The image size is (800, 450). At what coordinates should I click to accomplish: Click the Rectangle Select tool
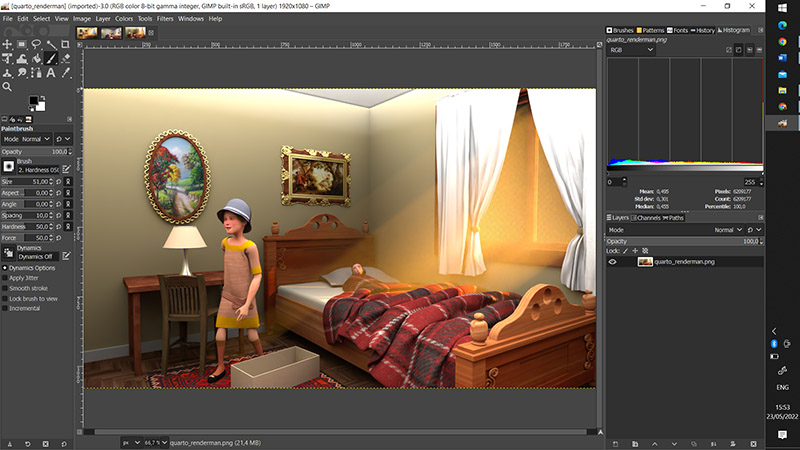[22, 44]
